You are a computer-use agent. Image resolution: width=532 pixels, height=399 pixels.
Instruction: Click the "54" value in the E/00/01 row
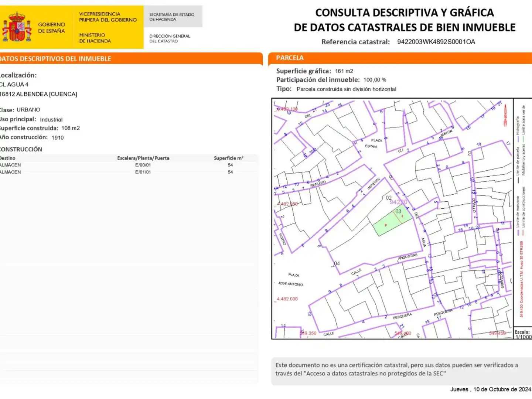pyautogui.click(x=230, y=165)
